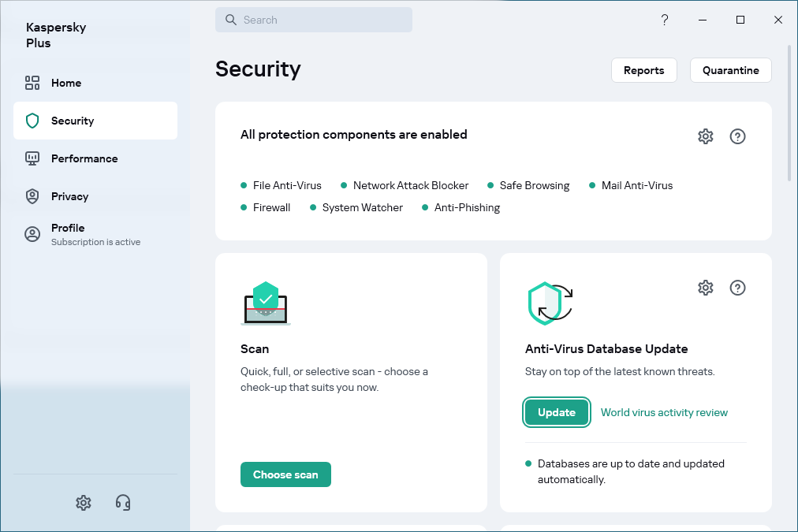Open app settings gear in sidebar bottom
This screenshot has width=798, height=532.
coord(84,502)
